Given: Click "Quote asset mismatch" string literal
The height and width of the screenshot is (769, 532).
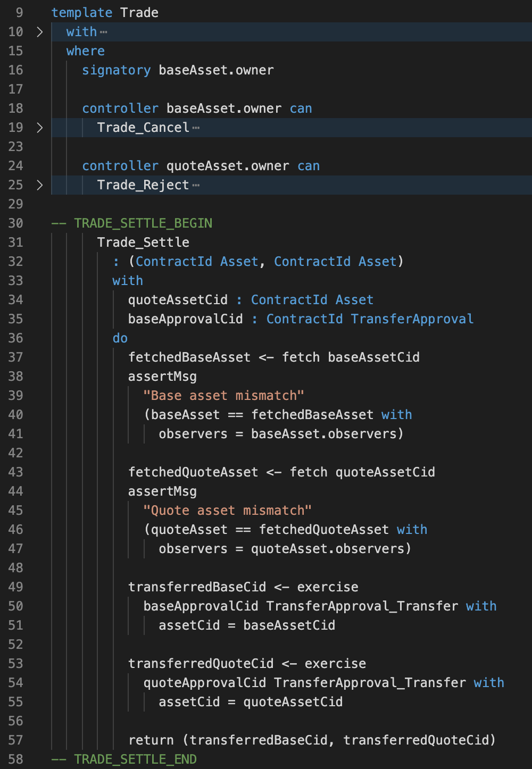Looking at the screenshot, I should [227, 511].
